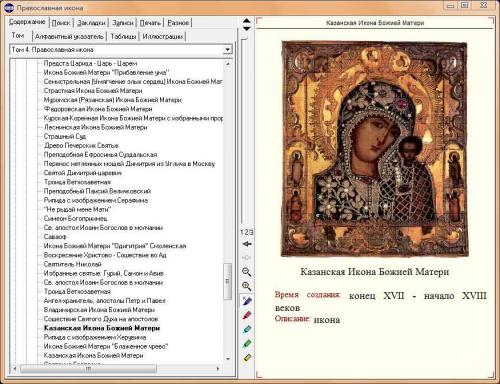Image resolution: width=500 pixels, height=384 pixels.
Task: Open Курская-Коренная Икона Божией Матери entry
Action: click(133, 118)
